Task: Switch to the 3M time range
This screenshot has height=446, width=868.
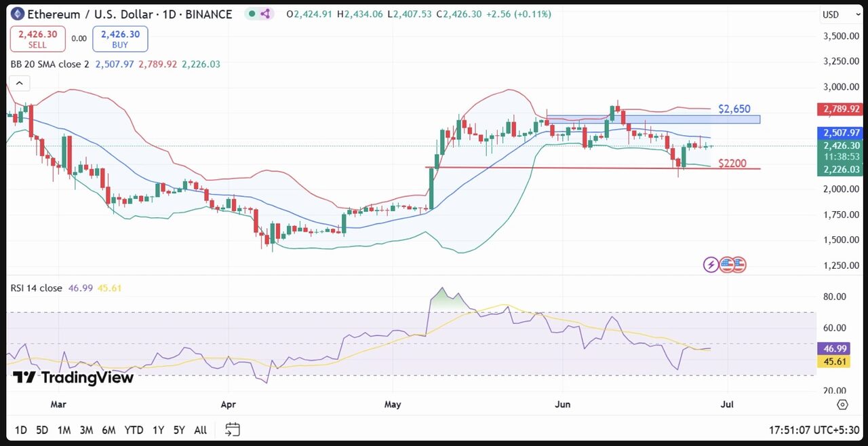Action: coord(86,430)
